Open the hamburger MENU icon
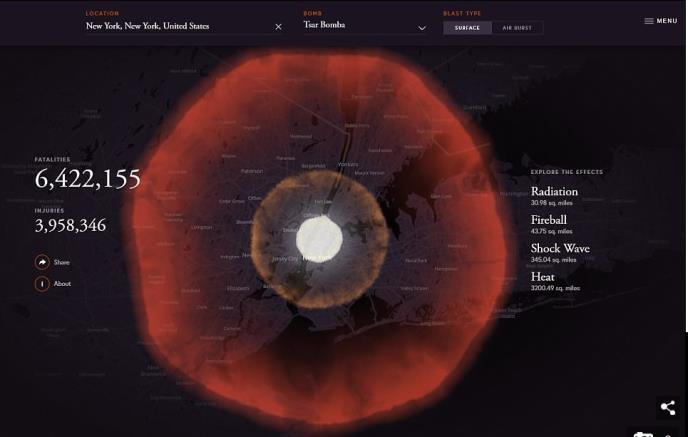The width and height of the screenshot is (688, 437). point(649,21)
